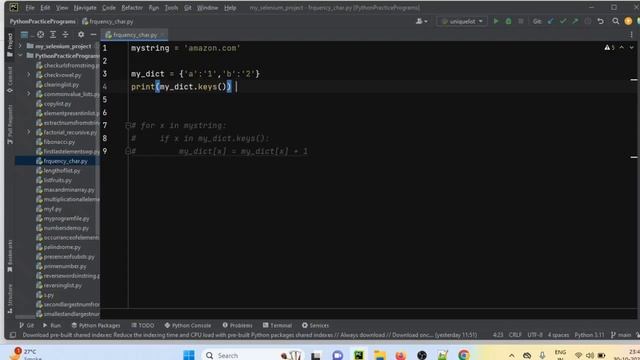Show Git history clock icon
The height and width of the screenshot is (360, 640).
pyautogui.click(x=587, y=21)
